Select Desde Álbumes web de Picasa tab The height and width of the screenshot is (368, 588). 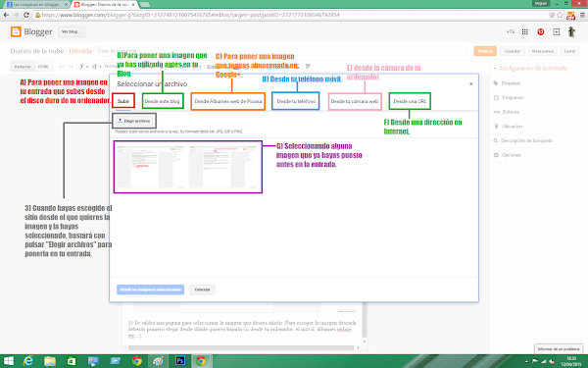tap(228, 101)
